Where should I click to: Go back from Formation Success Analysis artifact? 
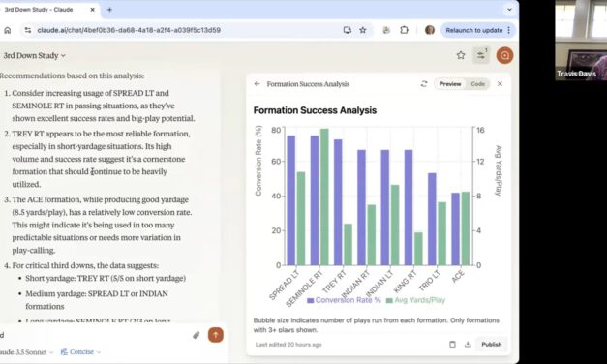click(x=258, y=84)
